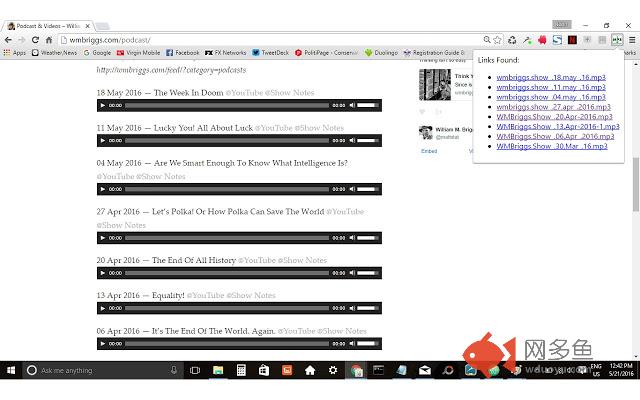Viewport: 640px width, 400px height.
Task: Play the Are We Smart Enough audio
Action: point(102,189)
